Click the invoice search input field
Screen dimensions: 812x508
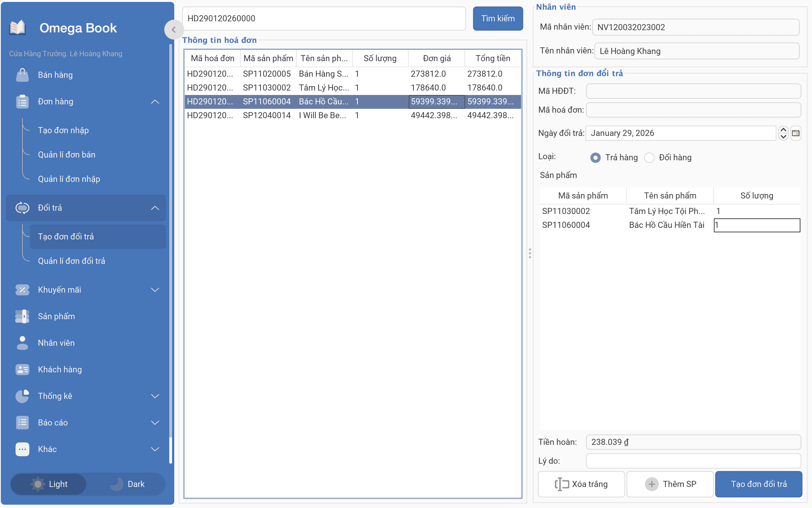(324, 19)
